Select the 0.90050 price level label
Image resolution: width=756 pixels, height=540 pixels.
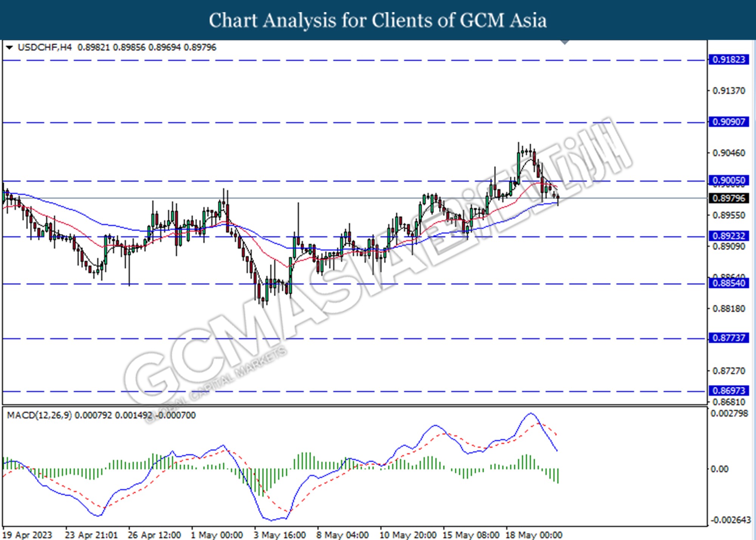(x=728, y=180)
